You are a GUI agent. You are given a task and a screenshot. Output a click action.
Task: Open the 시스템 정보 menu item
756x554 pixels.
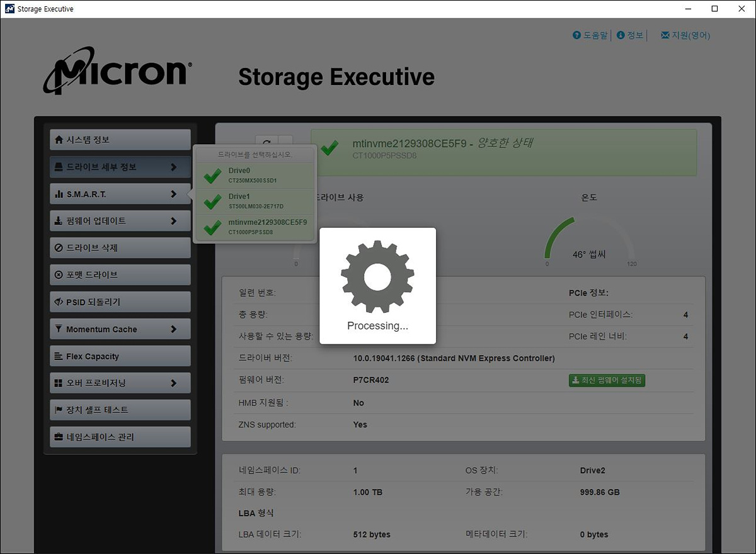click(x=120, y=140)
